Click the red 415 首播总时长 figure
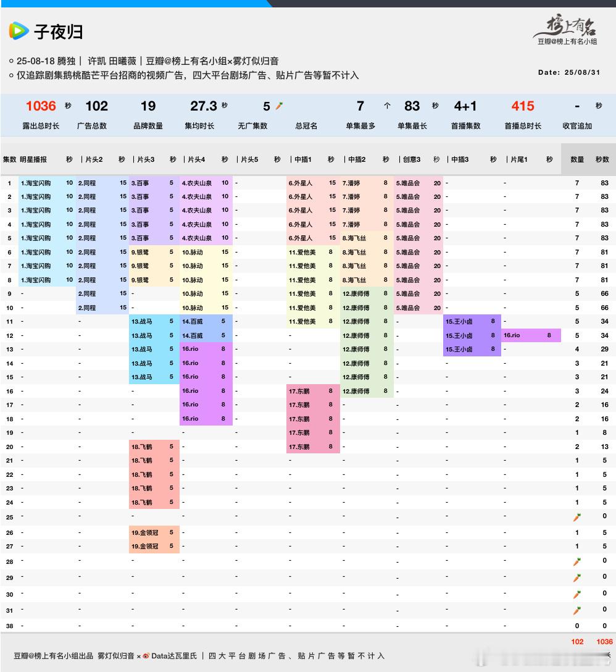The height and width of the screenshot is (672, 616). pos(523,106)
